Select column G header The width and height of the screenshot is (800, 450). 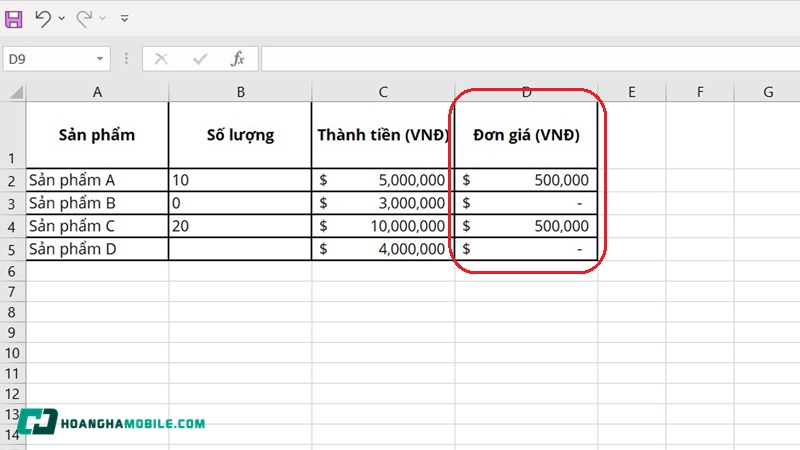pyautogui.click(x=768, y=92)
